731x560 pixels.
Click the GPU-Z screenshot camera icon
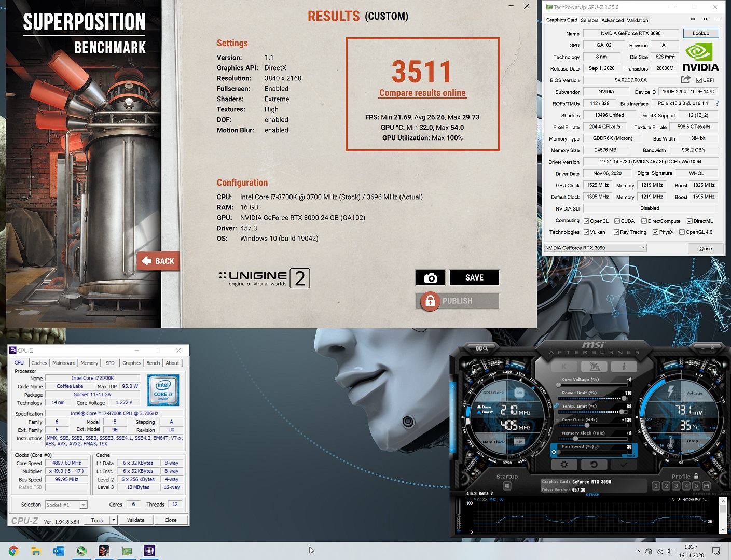pos(693,20)
